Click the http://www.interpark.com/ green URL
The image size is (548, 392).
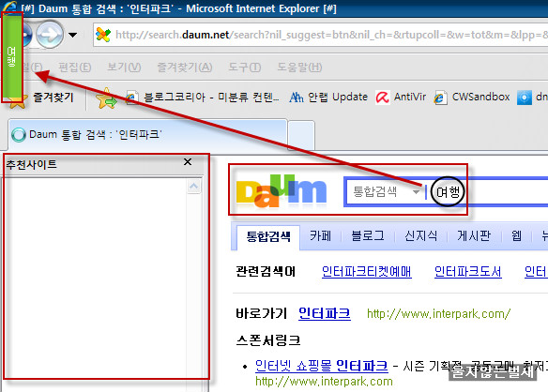[438, 314]
